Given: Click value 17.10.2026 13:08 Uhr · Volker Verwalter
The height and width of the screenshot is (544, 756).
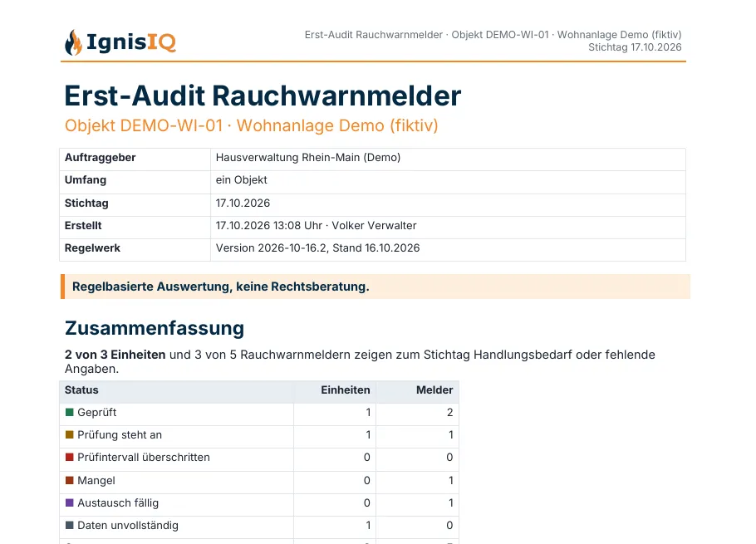Looking at the screenshot, I should tap(316, 226).
